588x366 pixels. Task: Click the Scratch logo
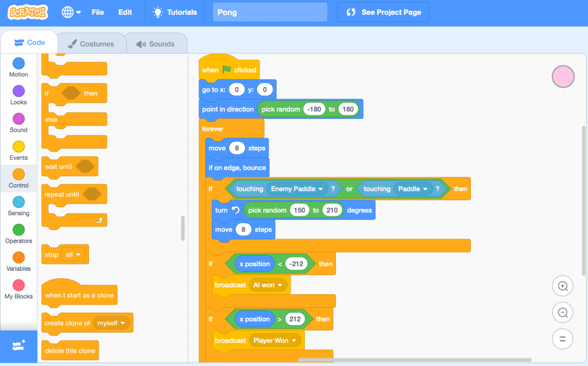click(28, 12)
